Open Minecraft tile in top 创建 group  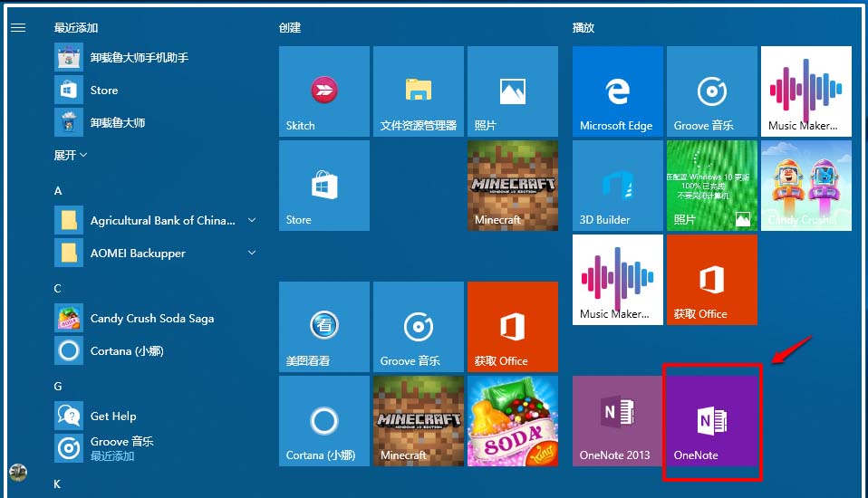pos(512,186)
